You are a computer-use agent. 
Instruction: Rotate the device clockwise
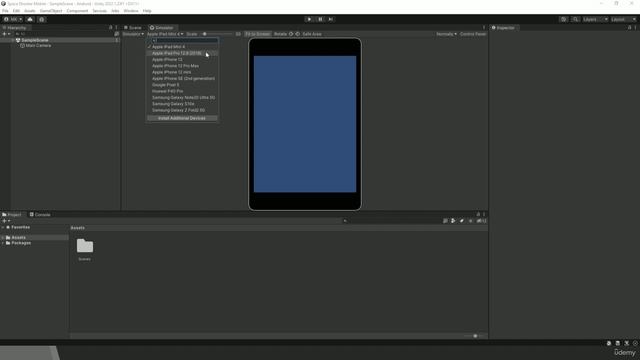pyautogui.click(x=291, y=34)
